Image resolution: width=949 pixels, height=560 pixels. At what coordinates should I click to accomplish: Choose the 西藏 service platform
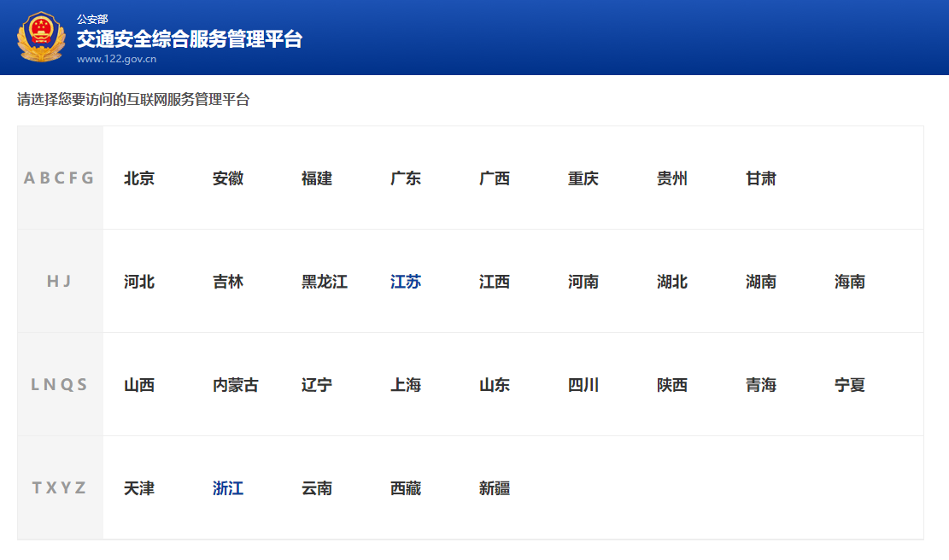407,487
